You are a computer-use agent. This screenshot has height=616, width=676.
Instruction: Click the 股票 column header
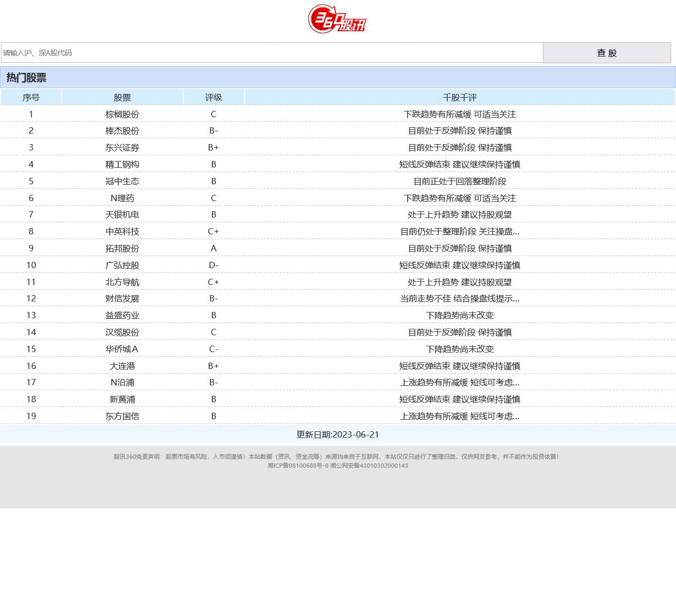[x=122, y=97]
